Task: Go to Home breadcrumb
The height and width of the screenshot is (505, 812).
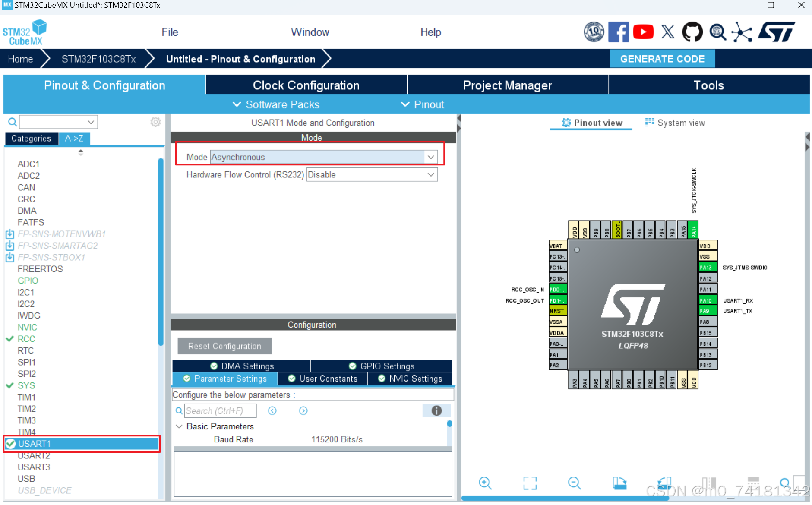Action: click(20, 59)
